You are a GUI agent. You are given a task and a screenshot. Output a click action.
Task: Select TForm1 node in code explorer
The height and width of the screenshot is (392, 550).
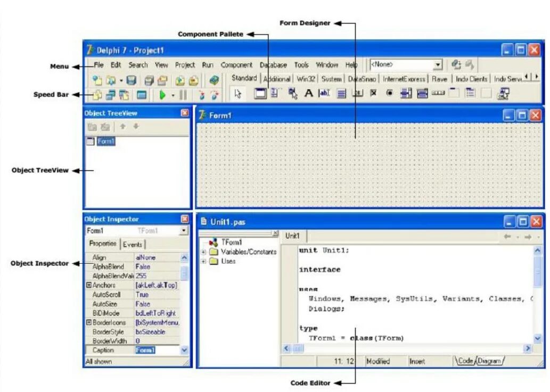(231, 242)
